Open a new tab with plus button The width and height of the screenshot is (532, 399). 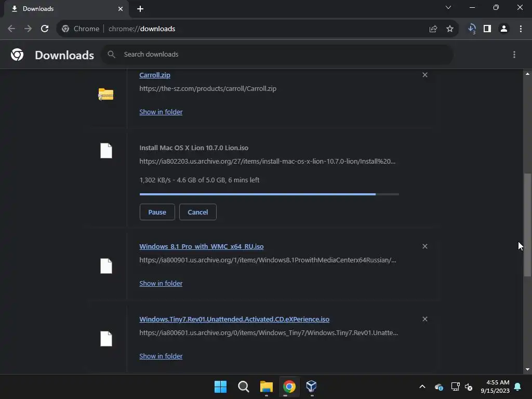(x=140, y=9)
